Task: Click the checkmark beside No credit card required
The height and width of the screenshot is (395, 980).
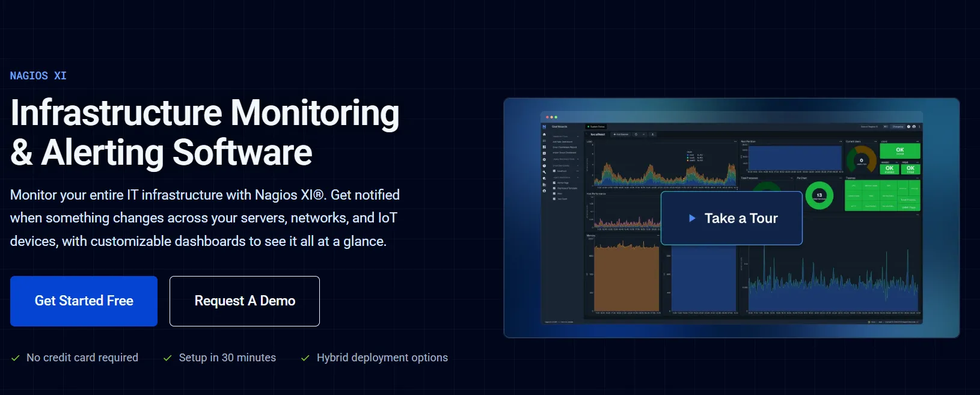Action: [x=16, y=358]
